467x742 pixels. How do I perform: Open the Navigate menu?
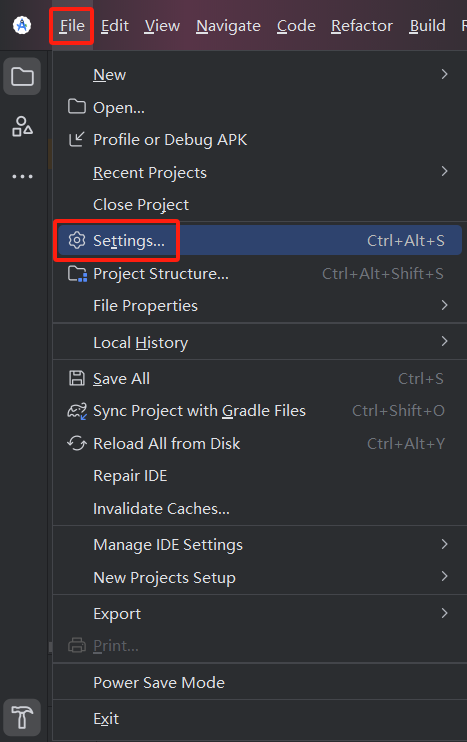click(x=229, y=26)
